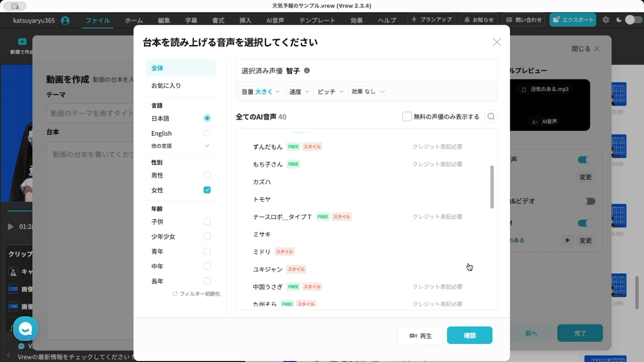
Task: Open the 効果 effect dropdown
Action: tap(368, 92)
